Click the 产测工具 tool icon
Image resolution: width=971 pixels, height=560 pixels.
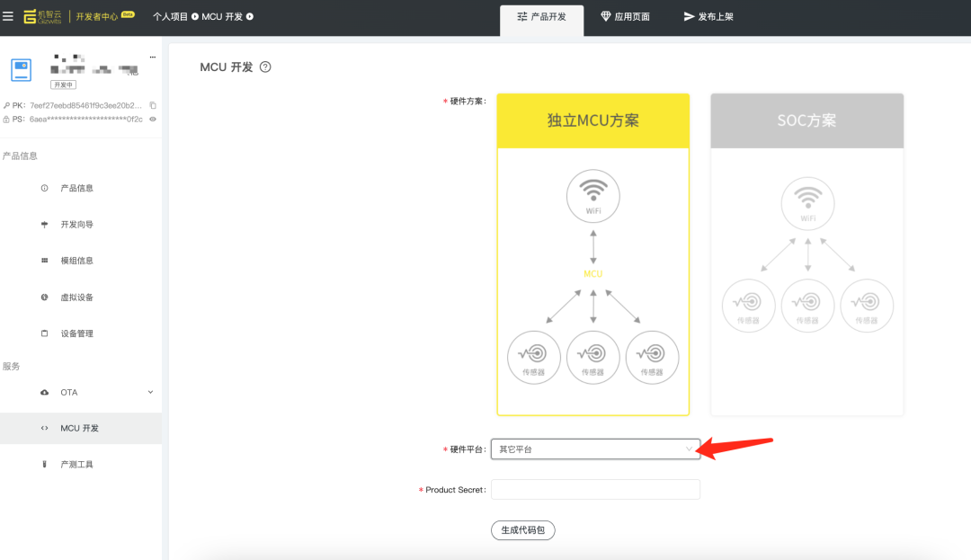click(x=45, y=464)
